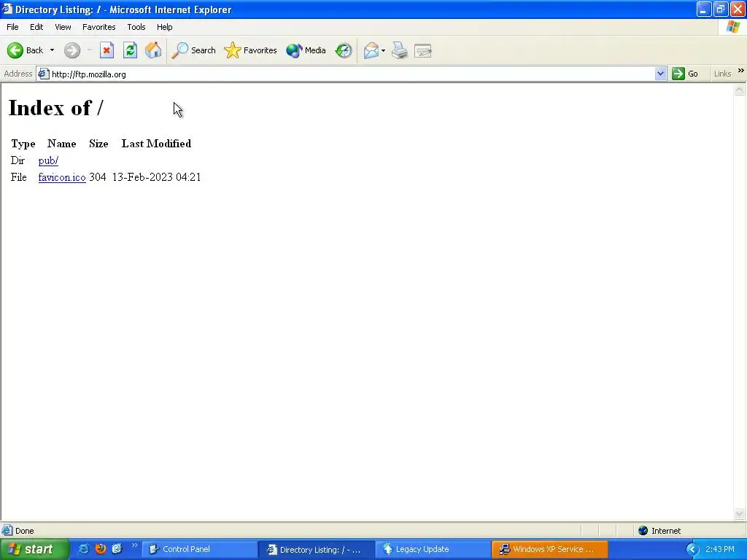The image size is (747, 560).
Task: Launch Internet Explorer from Quick Launch
Action: point(83,549)
